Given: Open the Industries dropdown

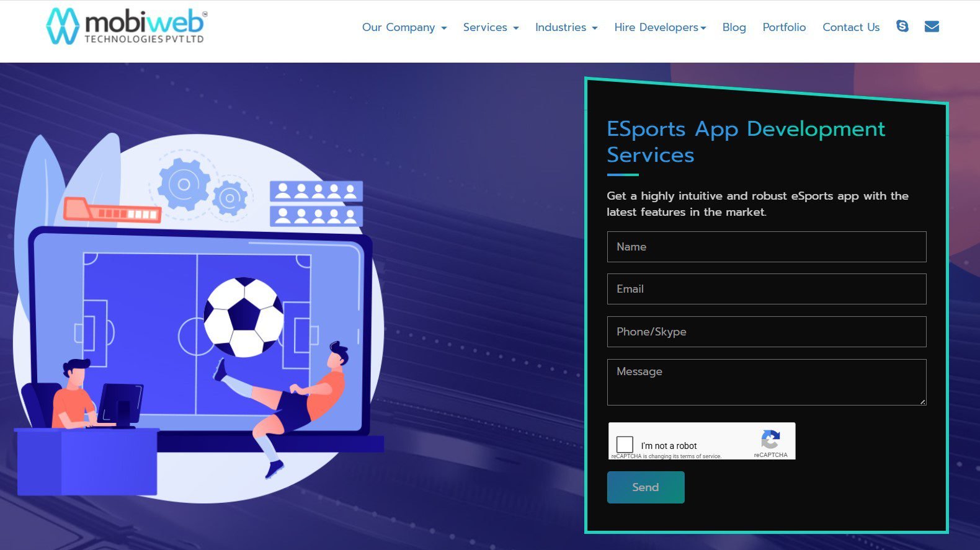Looking at the screenshot, I should (566, 27).
